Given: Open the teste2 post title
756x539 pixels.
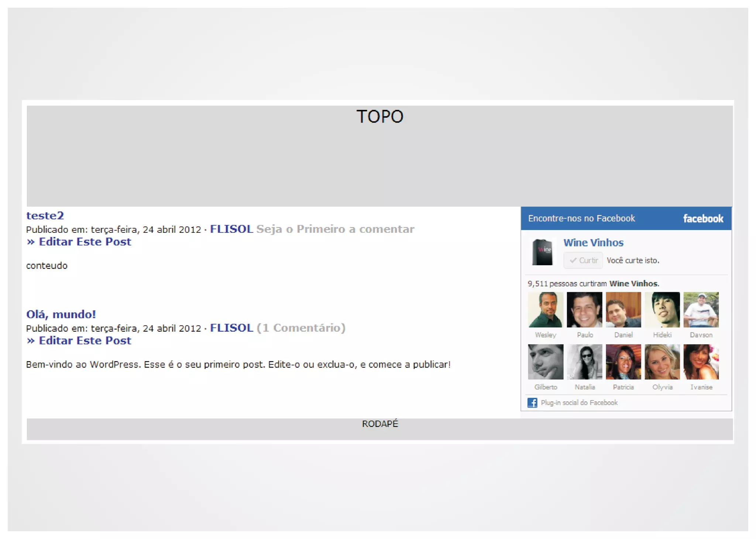Looking at the screenshot, I should [x=45, y=215].
